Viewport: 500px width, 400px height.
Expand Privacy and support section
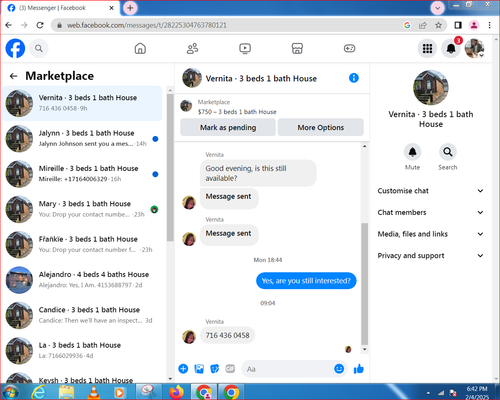coord(430,256)
